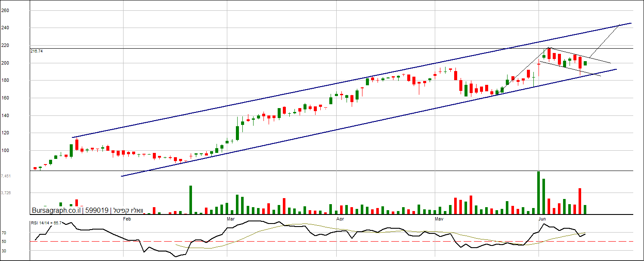Select the Apr month marker
644x261 pixels.
coord(340,219)
